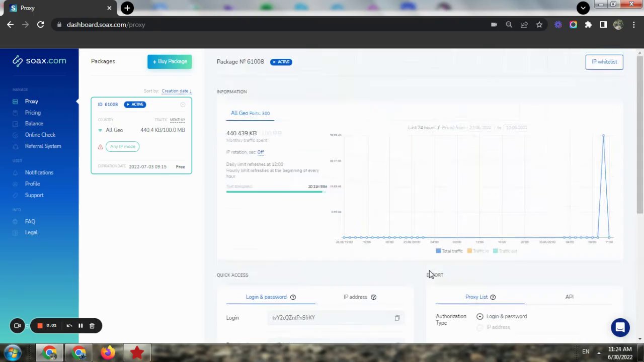
Task: Show help for Proxy List
Action: [493, 297]
